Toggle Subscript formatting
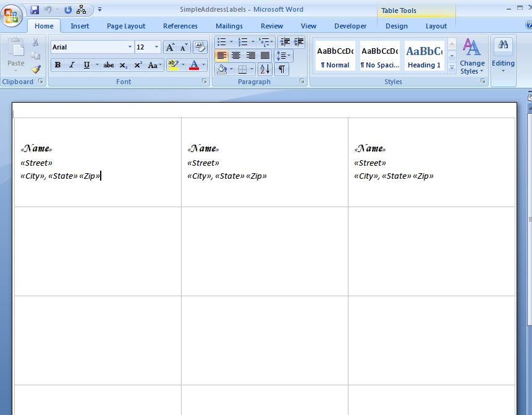The height and width of the screenshot is (415, 532). click(124, 65)
